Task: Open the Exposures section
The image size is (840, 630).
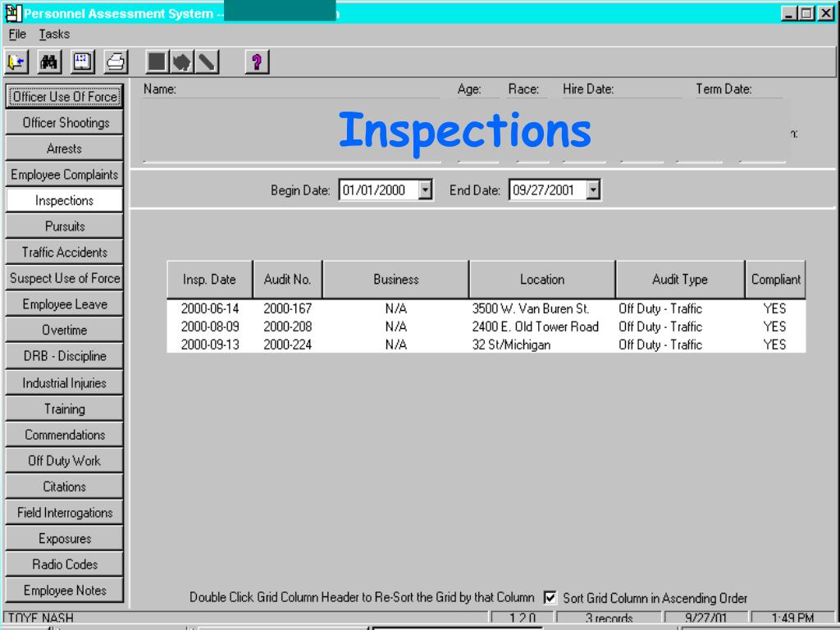Action: point(64,538)
